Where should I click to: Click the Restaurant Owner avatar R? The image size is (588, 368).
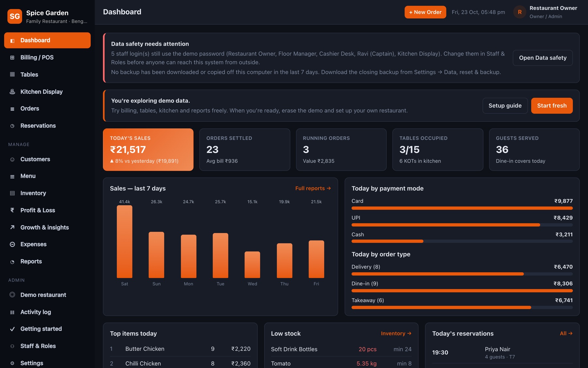(x=520, y=12)
